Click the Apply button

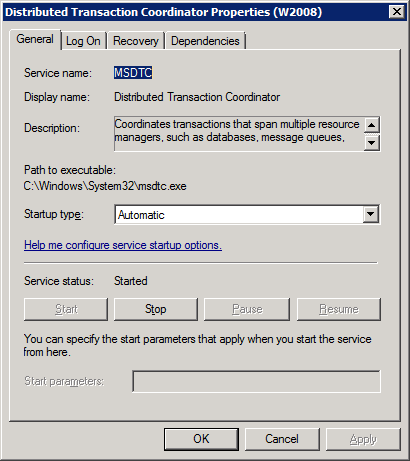pos(363,439)
